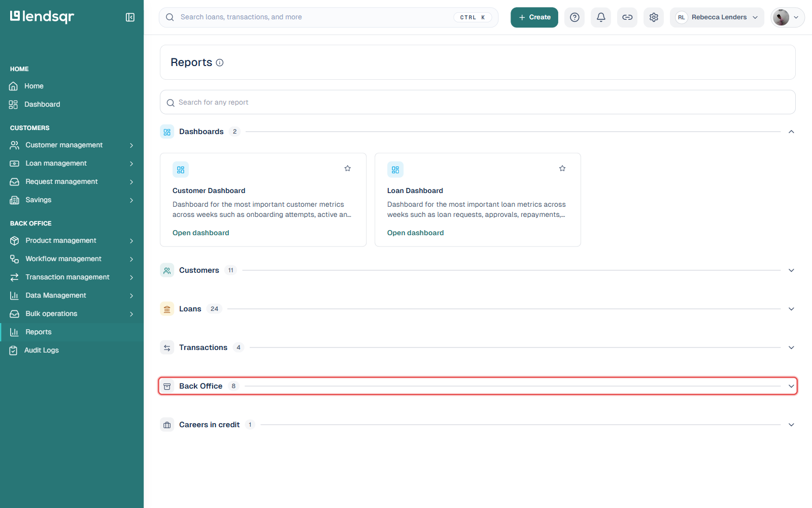Viewport: 812px width, 508px height.
Task: Open Audit Logs from sidebar
Action: [72, 350]
